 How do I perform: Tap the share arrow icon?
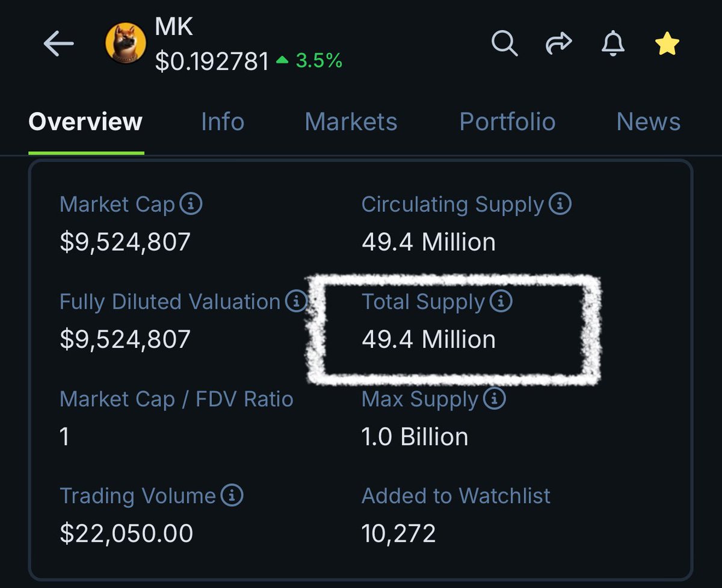point(558,43)
